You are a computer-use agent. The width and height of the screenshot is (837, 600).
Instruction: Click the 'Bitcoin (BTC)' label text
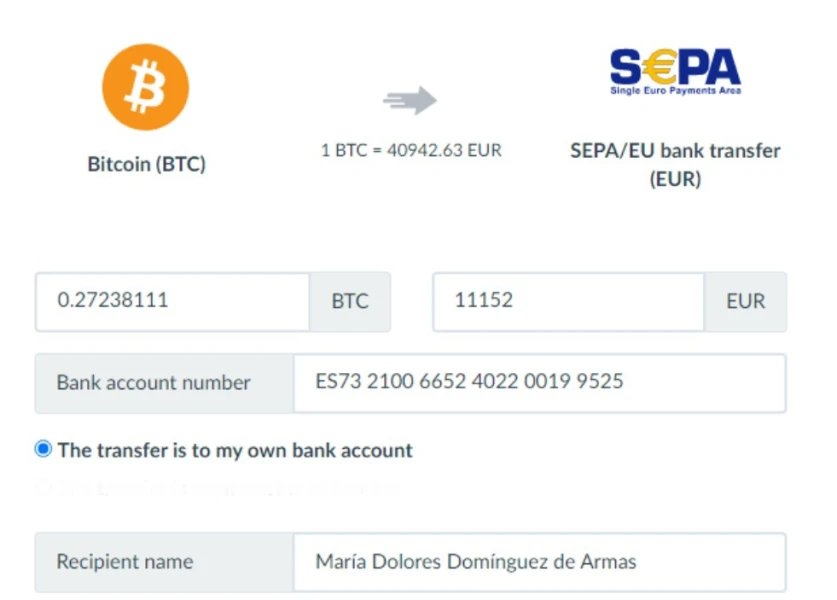click(147, 164)
